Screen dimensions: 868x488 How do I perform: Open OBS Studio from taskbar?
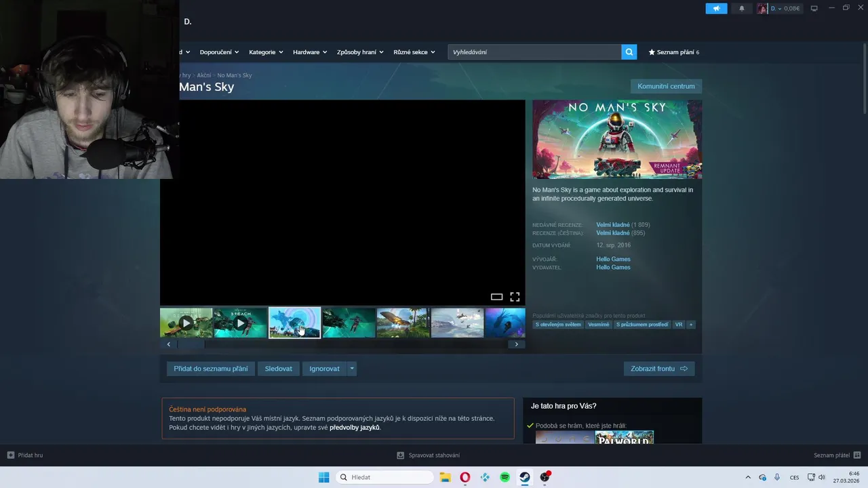(545, 477)
